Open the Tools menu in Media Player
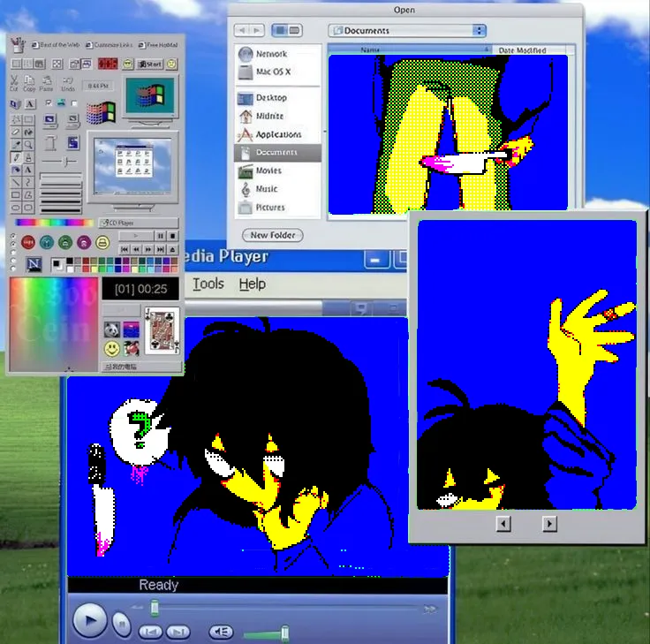Viewport: 650px width, 644px height. (208, 284)
